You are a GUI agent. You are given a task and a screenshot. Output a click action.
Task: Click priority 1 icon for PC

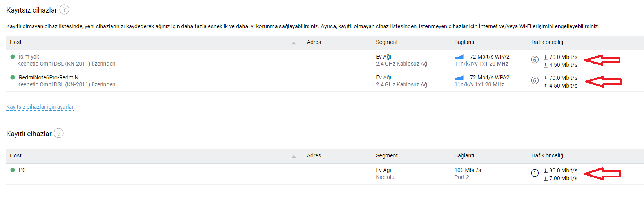coord(535,173)
